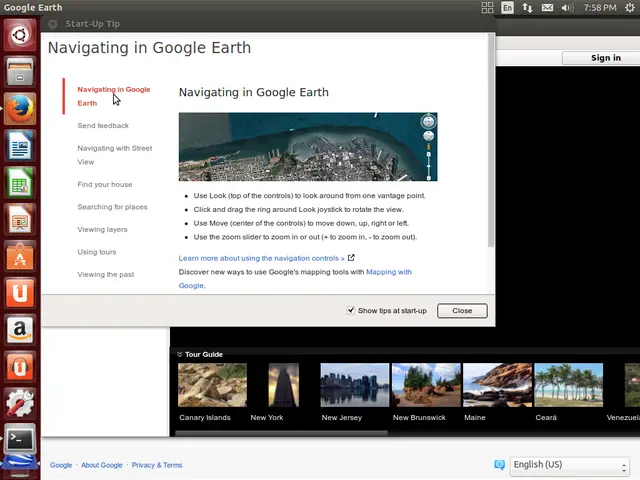Launch Amazon shortcut in the dock
Screen dimensions: 640x480
point(20,330)
